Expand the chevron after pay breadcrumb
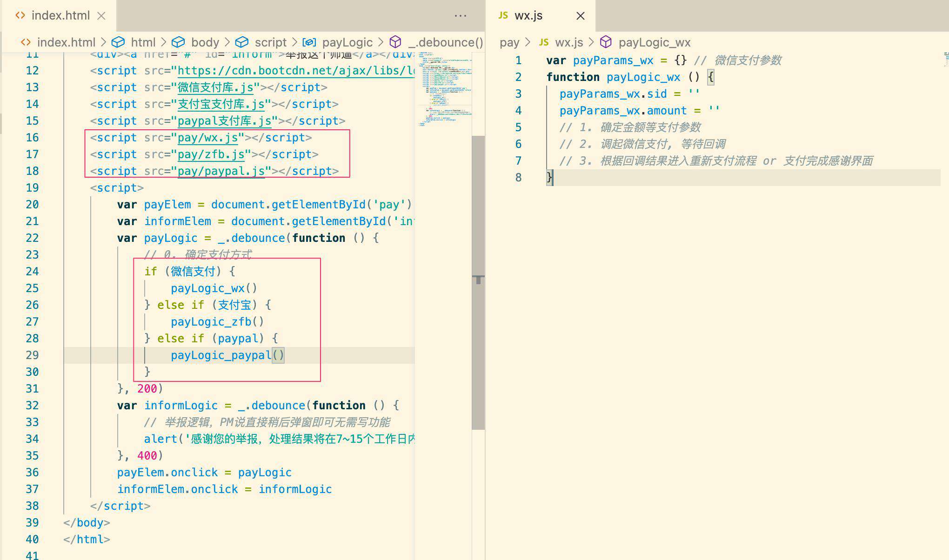Image resolution: width=949 pixels, height=560 pixels. [527, 42]
